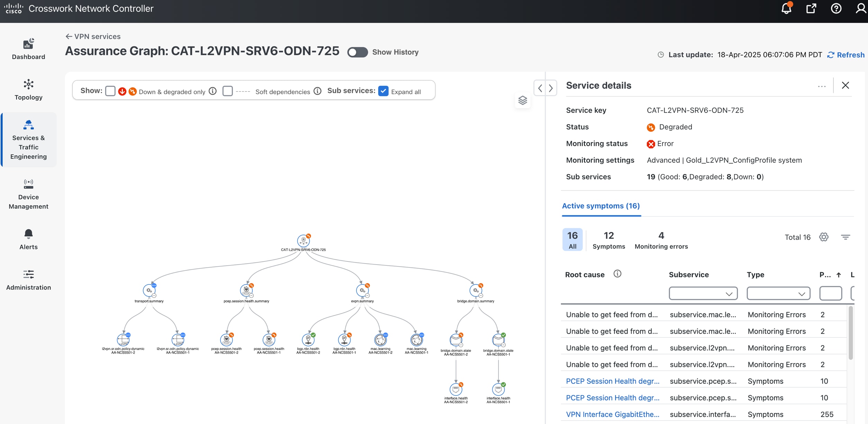This screenshot has height=424, width=868.
Task: Collapse the pcep.session.health.summary subtree
Action: (x=252, y=296)
